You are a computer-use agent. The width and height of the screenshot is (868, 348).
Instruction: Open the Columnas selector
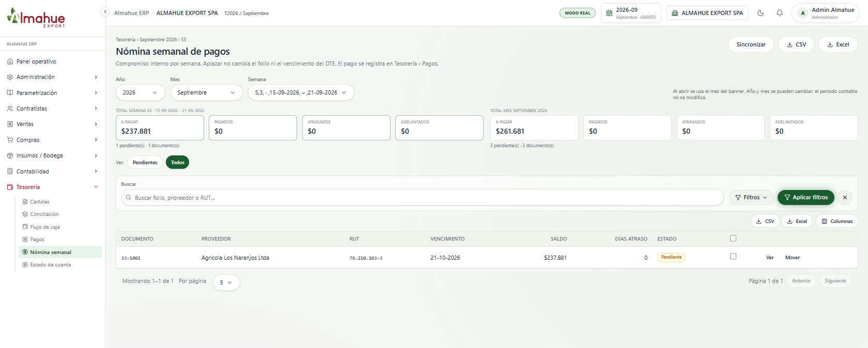pos(837,222)
